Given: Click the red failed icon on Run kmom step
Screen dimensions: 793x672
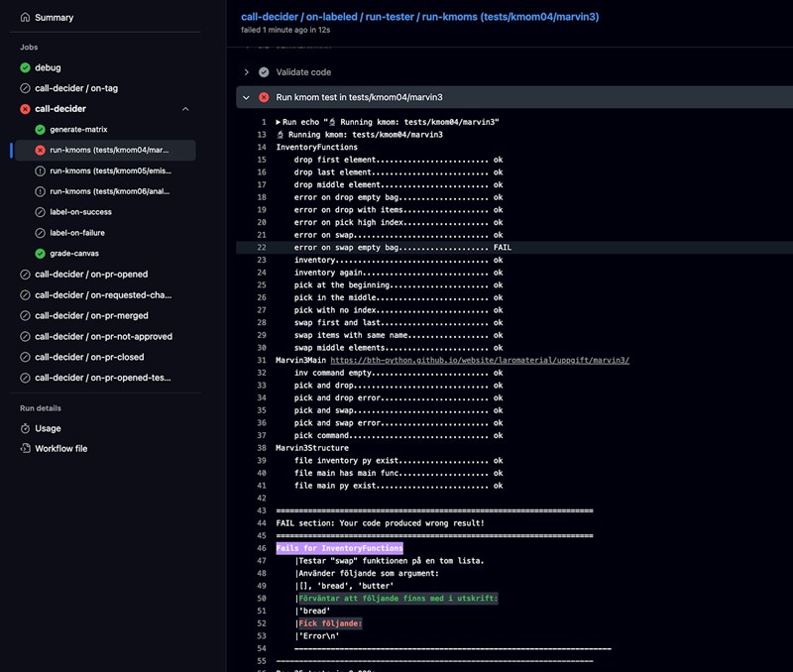Looking at the screenshot, I should pos(264,97).
